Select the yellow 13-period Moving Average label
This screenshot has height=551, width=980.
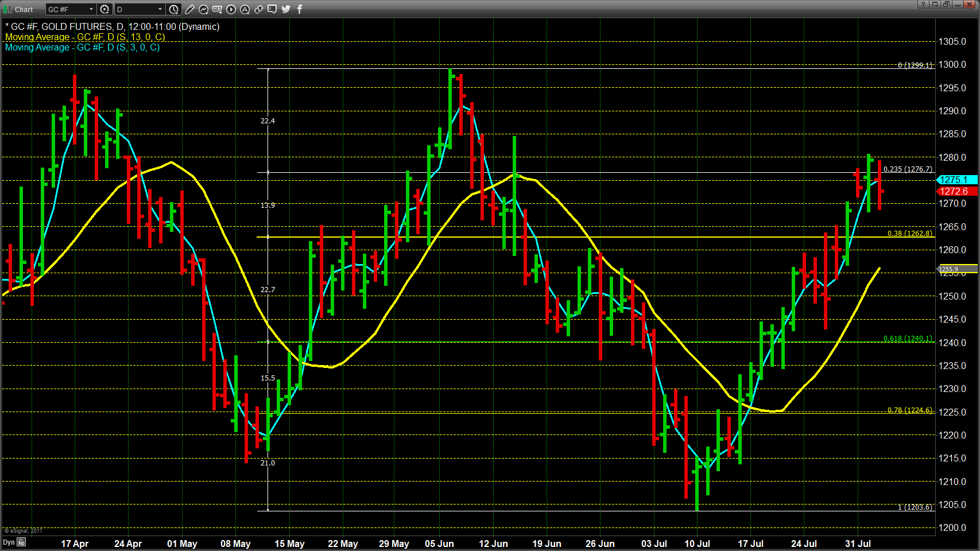pyautogui.click(x=85, y=37)
